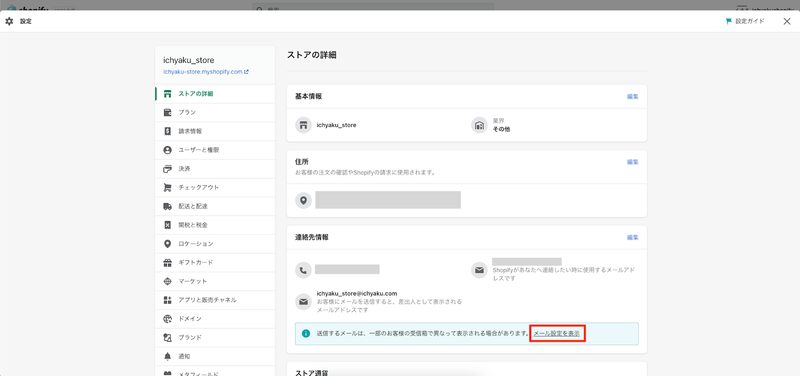Edit the 連絡先情報 section
The image size is (800, 376).
pos(633,237)
